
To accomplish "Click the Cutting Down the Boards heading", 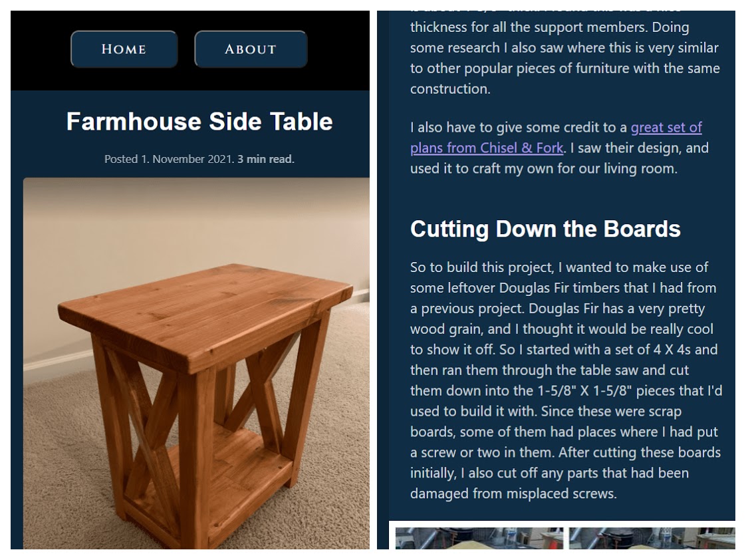I will [x=545, y=229].
